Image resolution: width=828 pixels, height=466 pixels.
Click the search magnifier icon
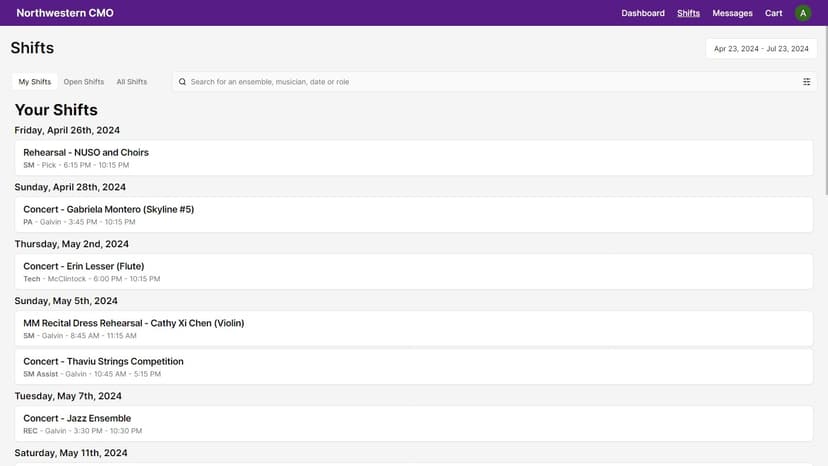(x=182, y=82)
